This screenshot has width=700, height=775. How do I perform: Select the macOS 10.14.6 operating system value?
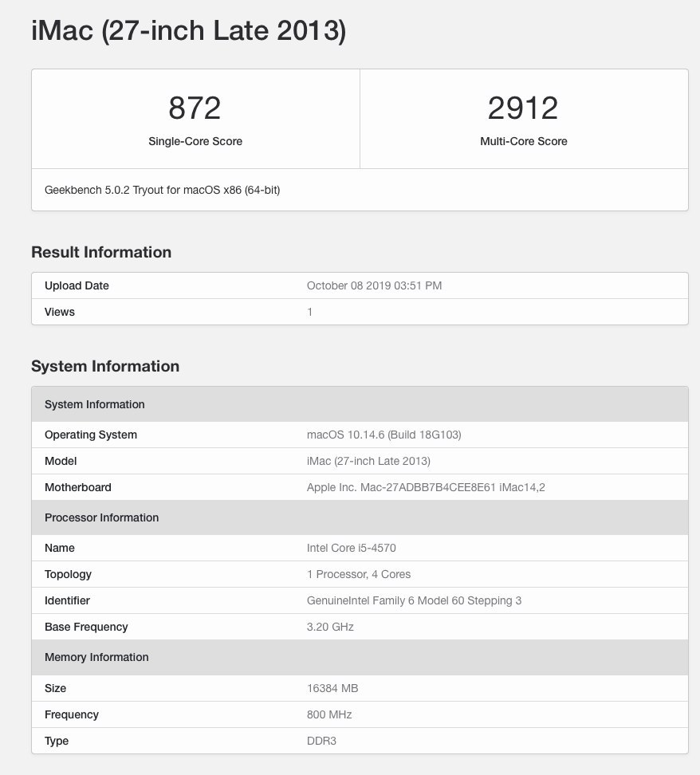384,435
